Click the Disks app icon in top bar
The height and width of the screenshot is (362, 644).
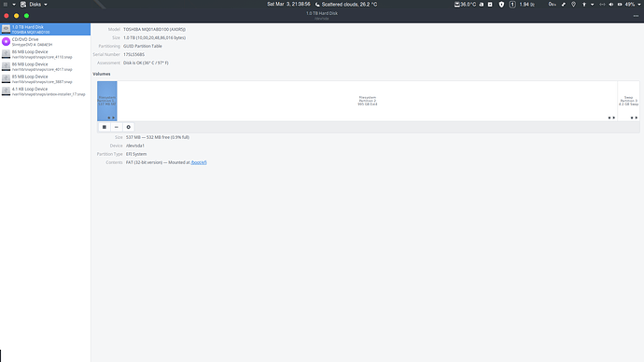point(23,5)
